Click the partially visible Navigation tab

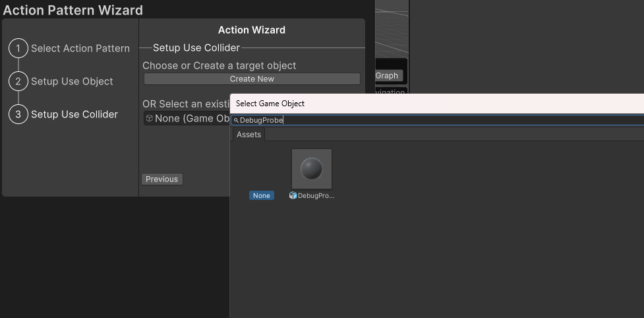[x=390, y=92]
